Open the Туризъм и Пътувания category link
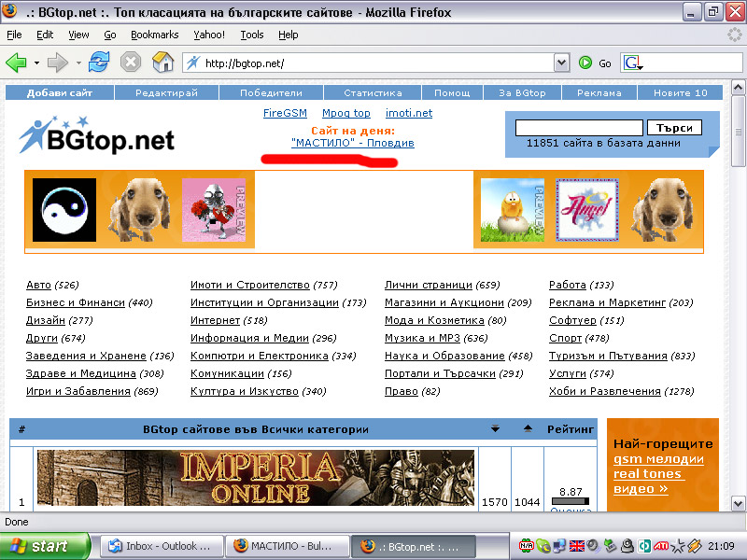The width and height of the screenshot is (747, 560). click(x=608, y=356)
